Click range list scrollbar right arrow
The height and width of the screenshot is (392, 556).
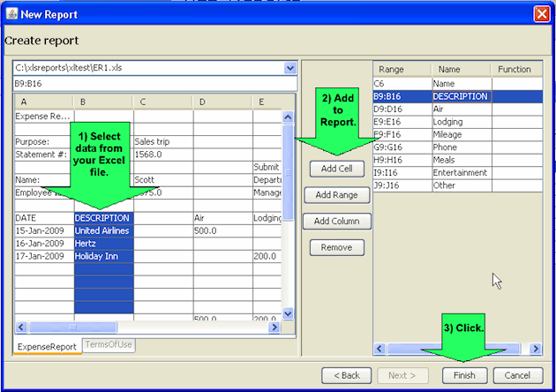[x=536, y=349]
